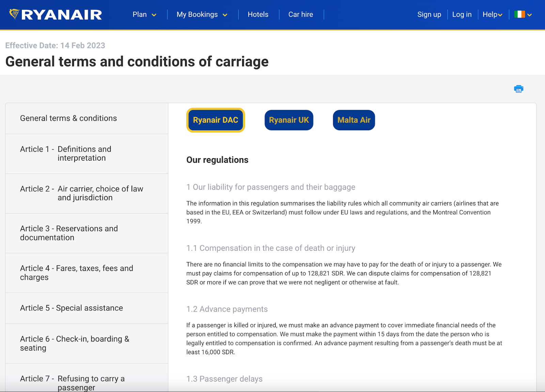Open General terms & conditions section
545x392 pixels.
point(87,118)
